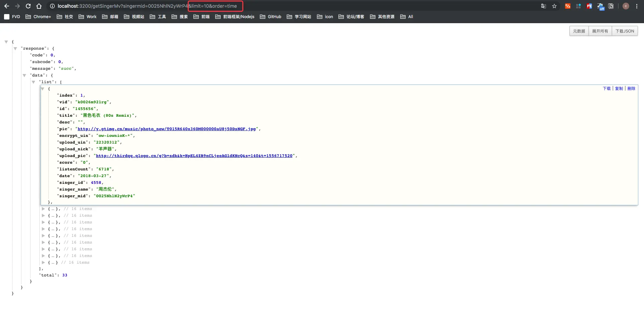644x314 pixels.
Task: Click the site info icon in address bar
Action: click(52, 6)
